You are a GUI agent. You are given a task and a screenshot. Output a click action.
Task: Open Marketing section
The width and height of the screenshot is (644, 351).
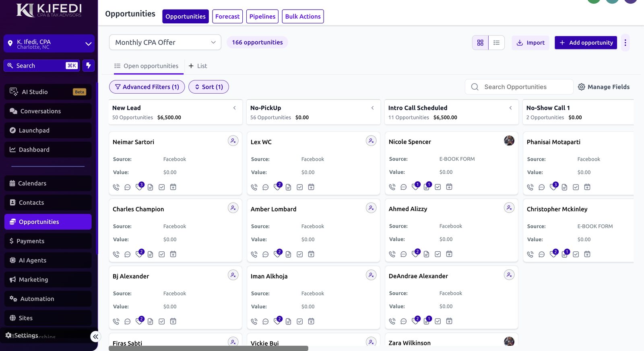click(48, 280)
